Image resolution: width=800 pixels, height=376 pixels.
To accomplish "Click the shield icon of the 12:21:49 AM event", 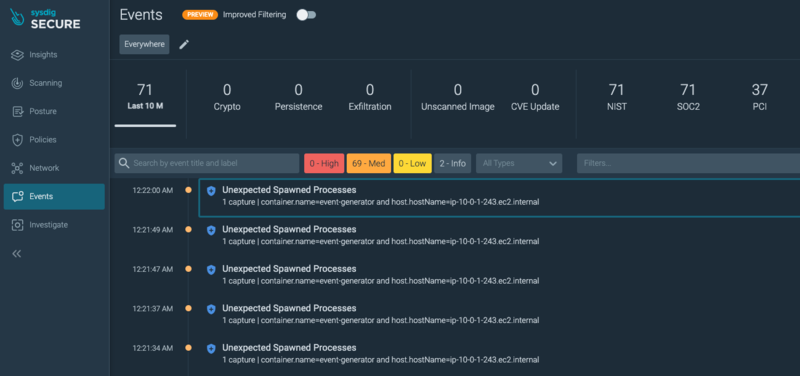I will tap(211, 231).
